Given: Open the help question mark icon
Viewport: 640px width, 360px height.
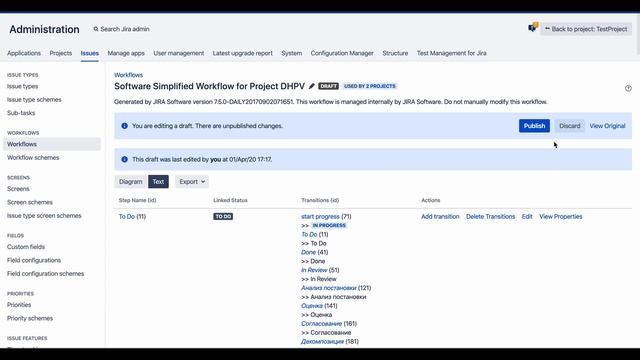Looking at the screenshot, I should point(628,88).
